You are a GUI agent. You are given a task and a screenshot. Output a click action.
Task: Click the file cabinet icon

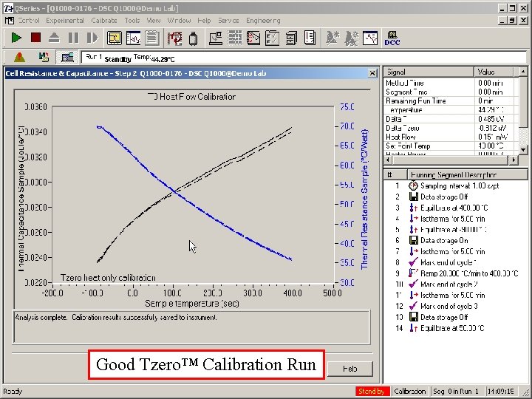[291, 38]
